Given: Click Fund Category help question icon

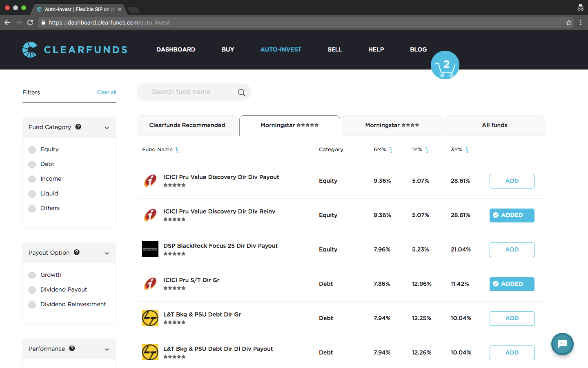Looking at the screenshot, I should click(x=78, y=127).
